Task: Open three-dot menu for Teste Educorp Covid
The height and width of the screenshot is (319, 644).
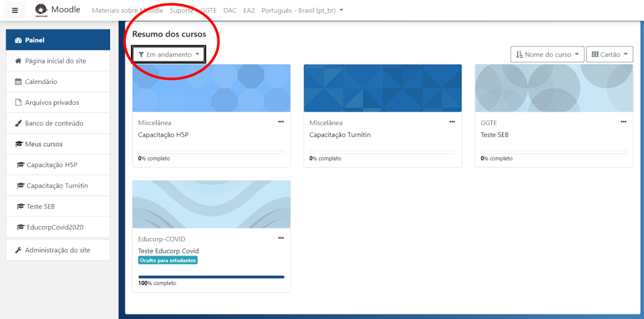Action: 281,238
